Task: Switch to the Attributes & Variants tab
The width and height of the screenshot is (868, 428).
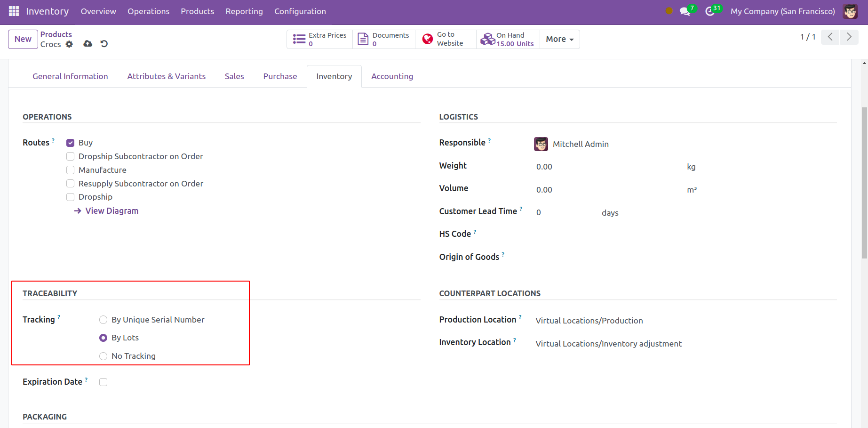Action: coord(166,76)
